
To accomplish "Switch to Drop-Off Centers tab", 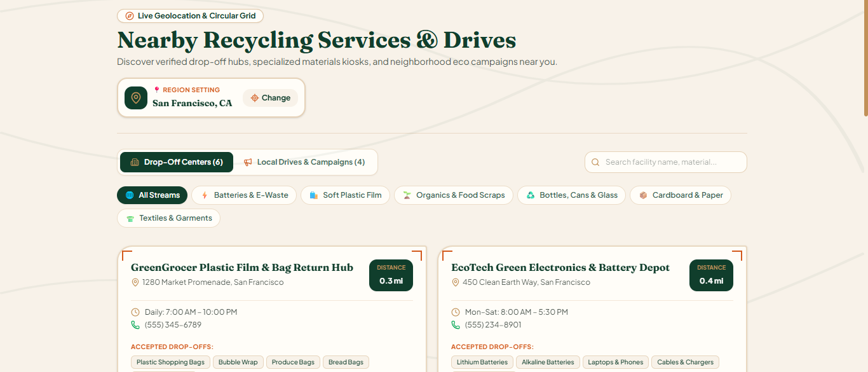I will point(177,162).
